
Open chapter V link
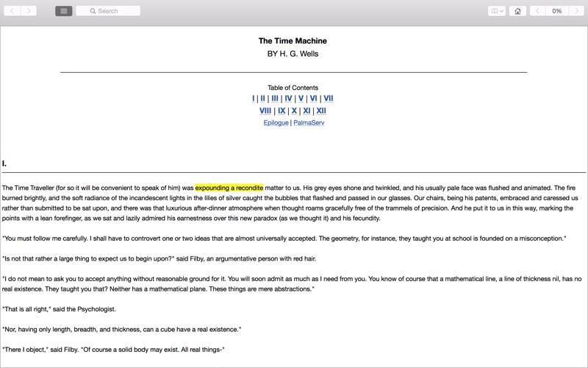[x=301, y=99]
